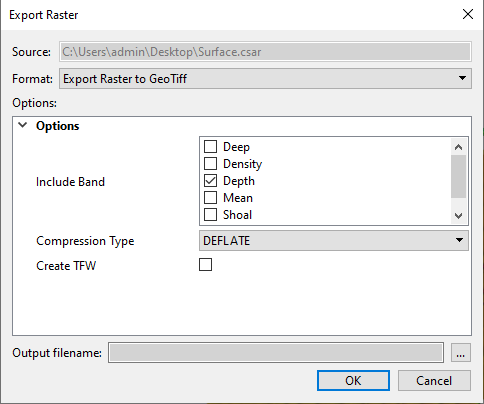Click the band list scroll down arrow
The height and width of the screenshot is (404, 484).
point(458,216)
